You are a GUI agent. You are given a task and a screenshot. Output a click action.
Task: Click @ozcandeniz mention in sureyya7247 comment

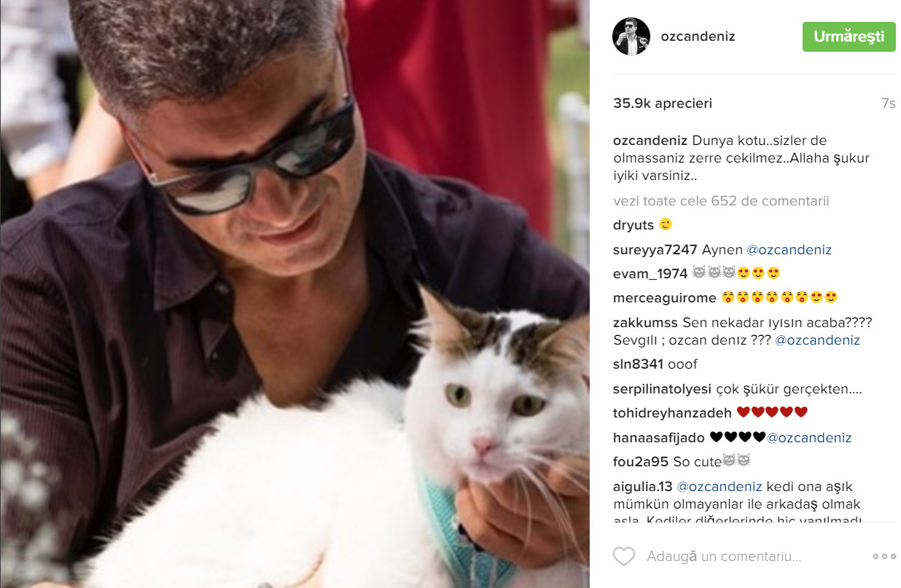coord(789,250)
